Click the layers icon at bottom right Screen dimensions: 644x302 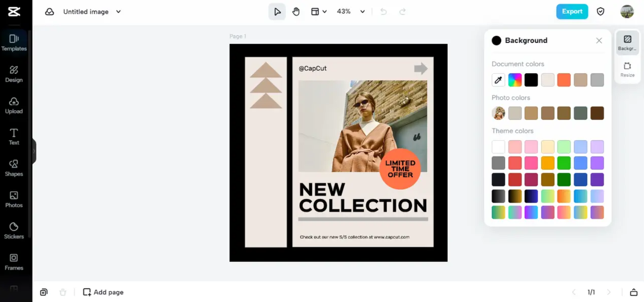tap(633, 292)
